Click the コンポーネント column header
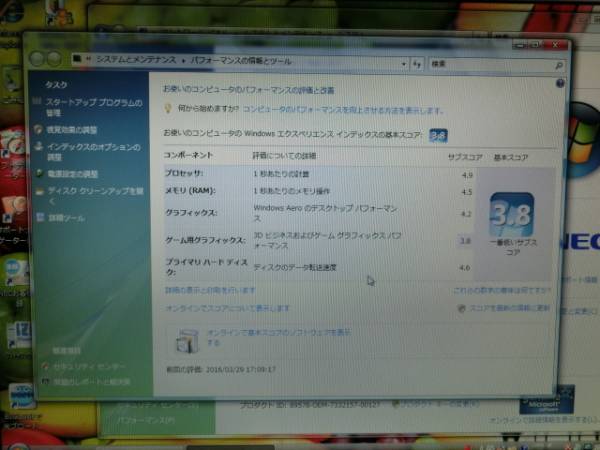The height and width of the screenshot is (450, 600). tap(188, 155)
